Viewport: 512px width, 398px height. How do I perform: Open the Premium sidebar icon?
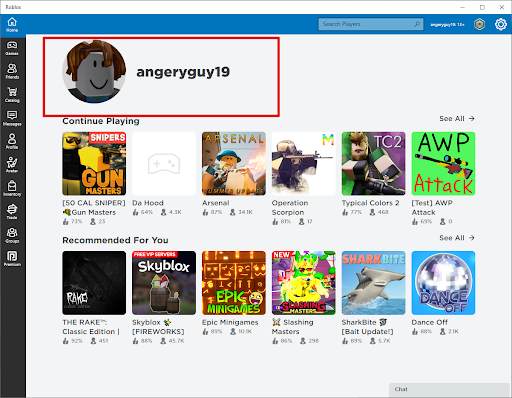pyautogui.click(x=12, y=259)
